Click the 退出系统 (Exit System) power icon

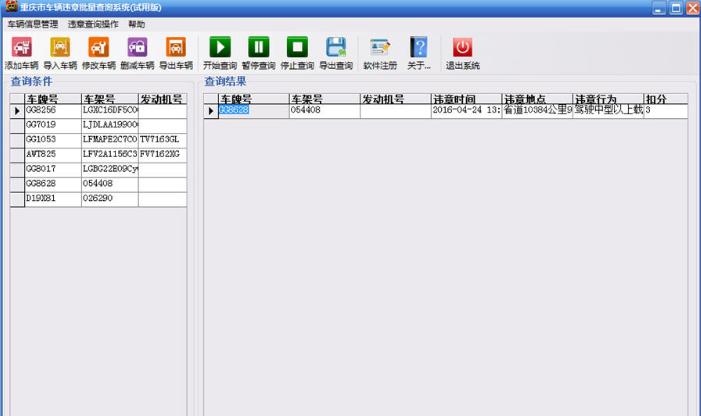click(x=462, y=47)
